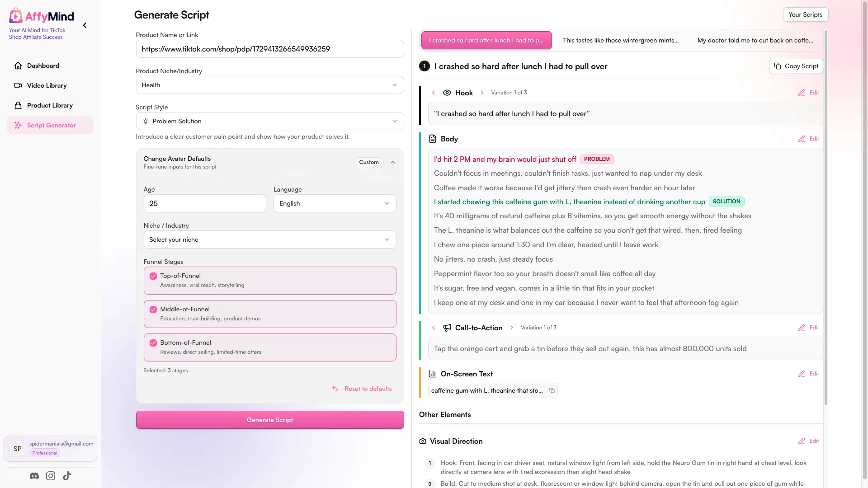The image size is (868, 488).
Task: Click the SOLUTION tag in the body
Action: (x=726, y=202)
